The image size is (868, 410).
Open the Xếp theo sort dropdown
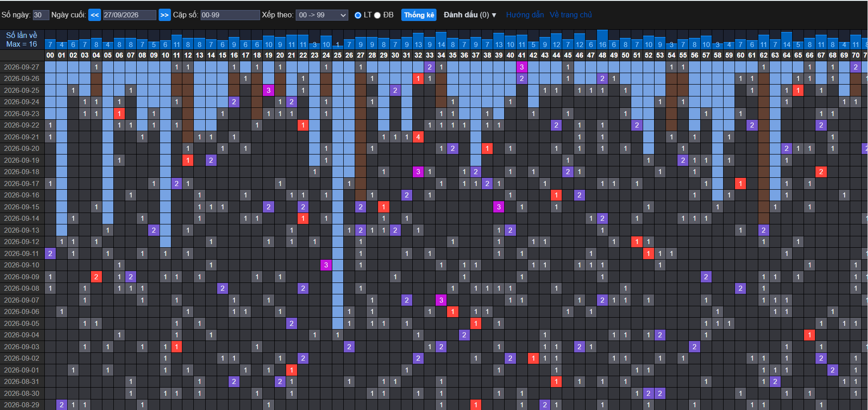click(322, 15)
